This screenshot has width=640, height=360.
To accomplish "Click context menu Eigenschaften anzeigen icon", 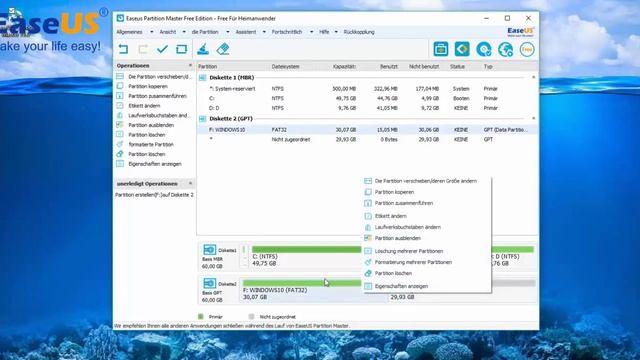I will [368, 286].
